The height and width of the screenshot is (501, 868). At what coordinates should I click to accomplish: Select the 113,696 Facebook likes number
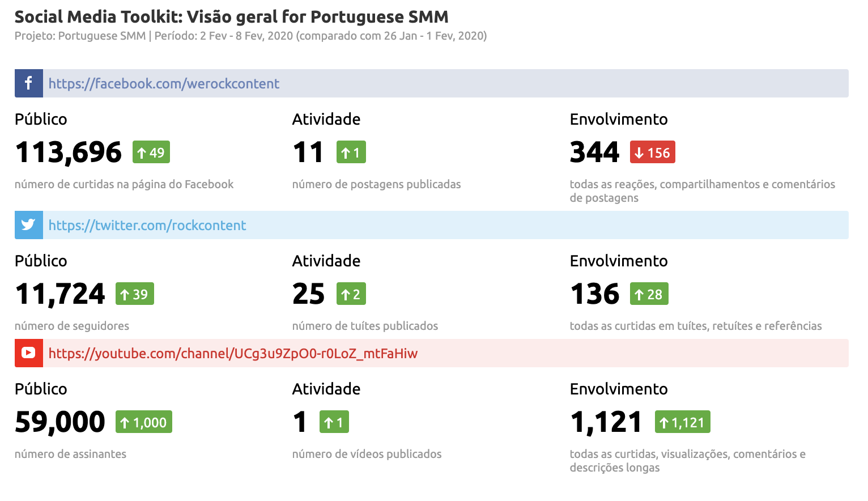coord(69,152)
